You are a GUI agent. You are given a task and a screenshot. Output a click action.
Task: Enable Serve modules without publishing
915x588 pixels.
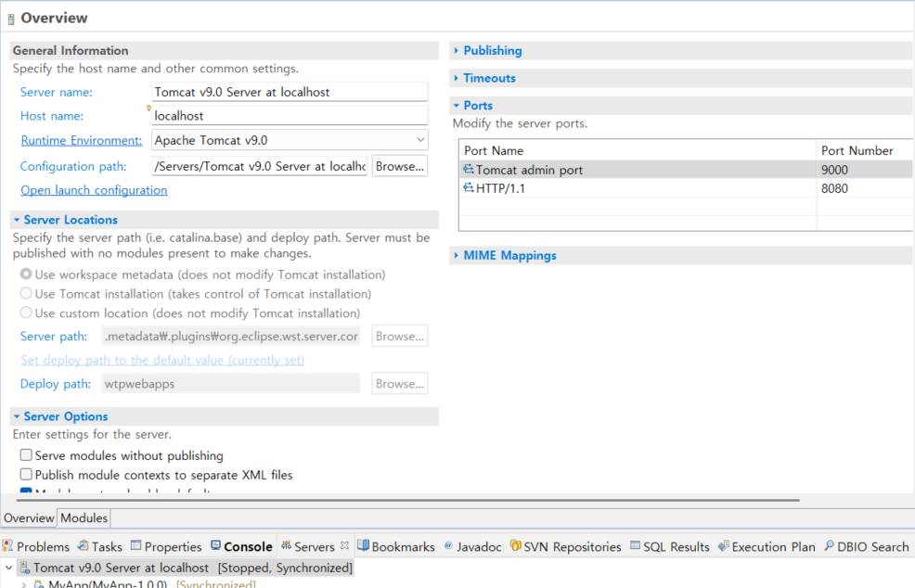26,454
